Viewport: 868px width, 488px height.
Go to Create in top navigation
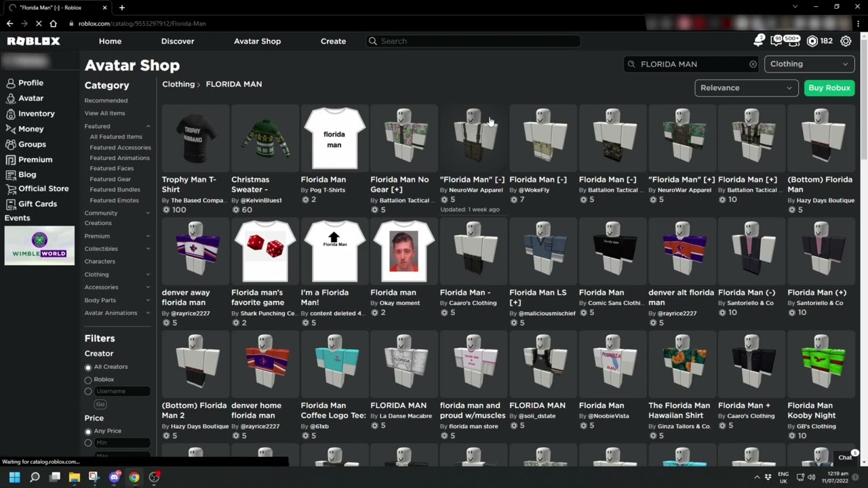coord(333,41)
